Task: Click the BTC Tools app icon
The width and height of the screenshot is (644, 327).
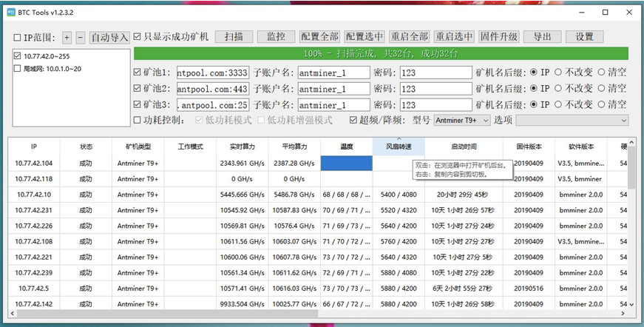Action: 11,13
